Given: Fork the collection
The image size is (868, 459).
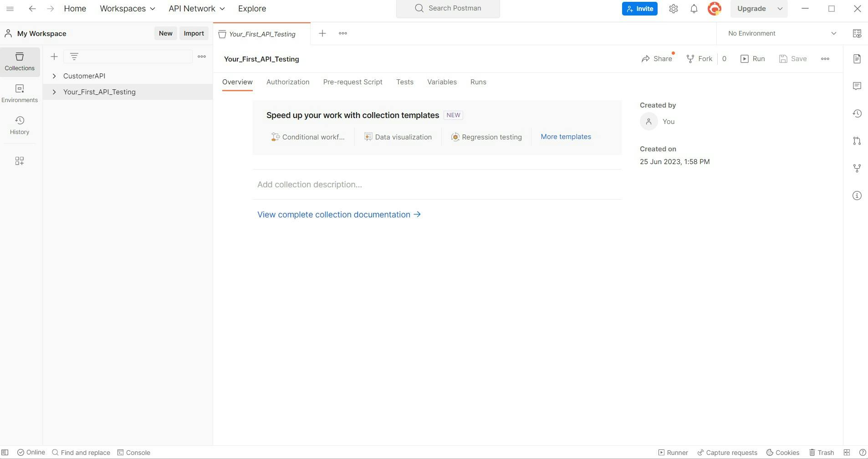Looking at the screenshot, I should click(699, 59).
